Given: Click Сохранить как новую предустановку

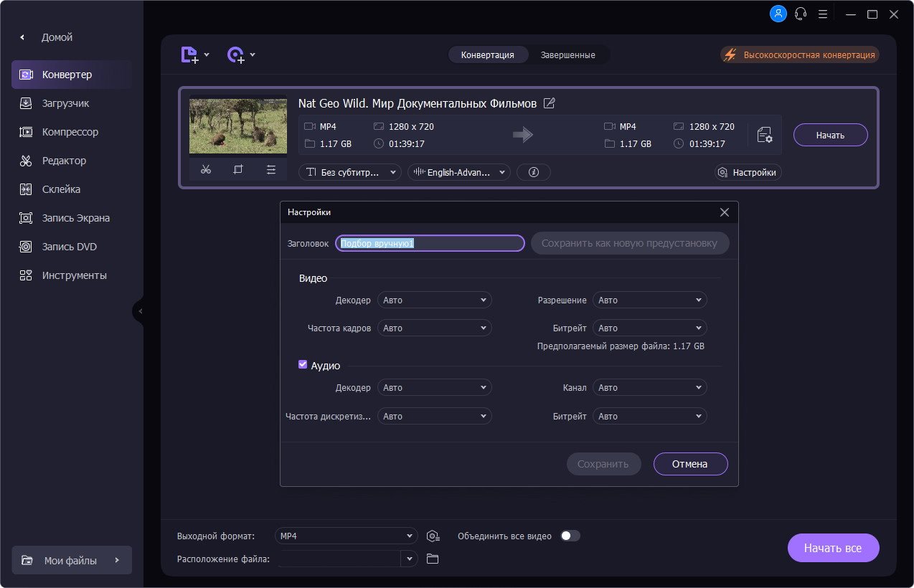Looking at the screenshot, I should (x=629, y=243).
